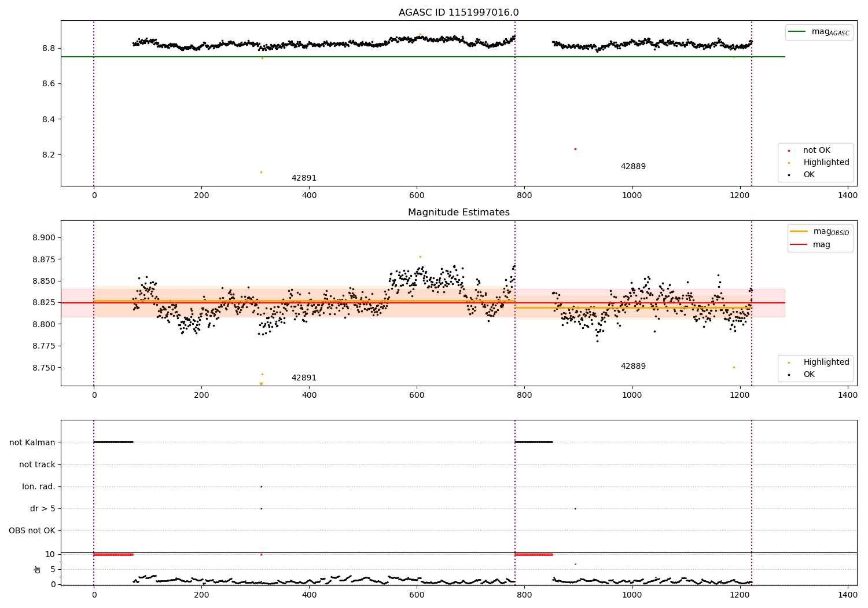
Task: Click obsid label 42889 in the top plot
Action: point(633,167)
